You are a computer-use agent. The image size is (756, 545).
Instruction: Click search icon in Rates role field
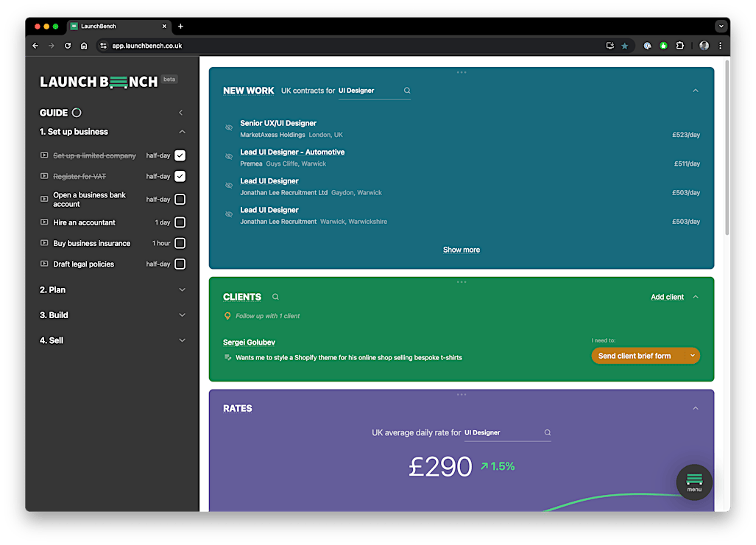[x=547, y=433]
